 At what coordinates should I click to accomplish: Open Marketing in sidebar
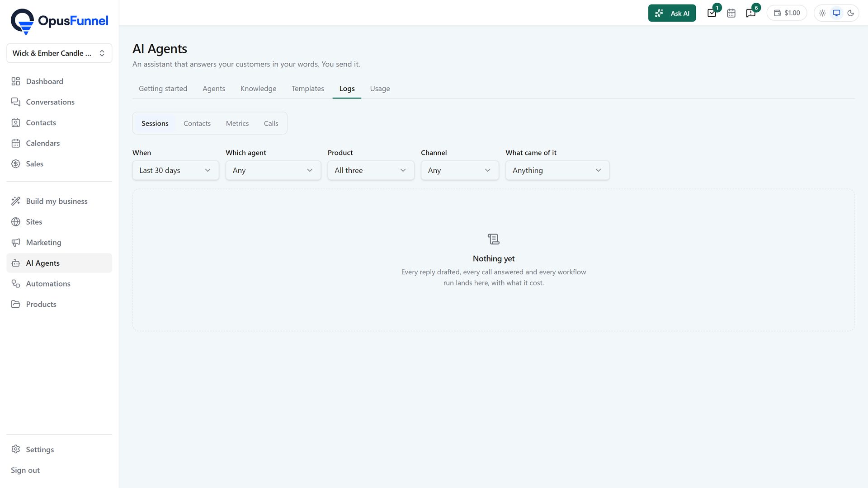point(59,243)
